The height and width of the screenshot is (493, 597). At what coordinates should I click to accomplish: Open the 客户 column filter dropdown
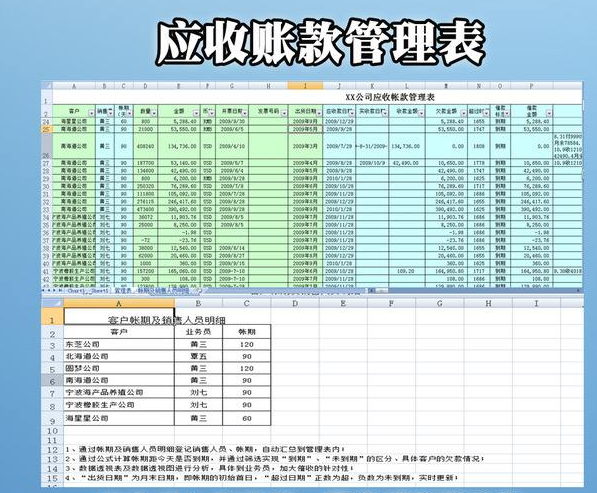(x=91, y=113)
